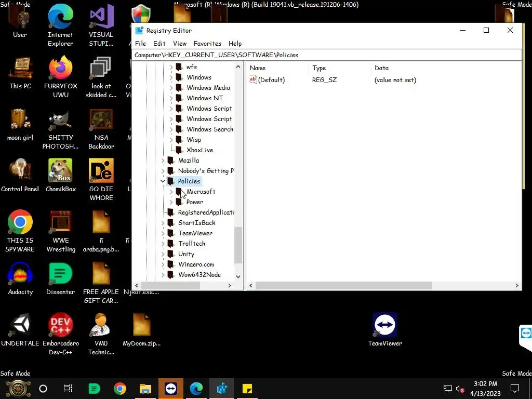
Task: Select the Unity registry key
Action: coord(187,254)
